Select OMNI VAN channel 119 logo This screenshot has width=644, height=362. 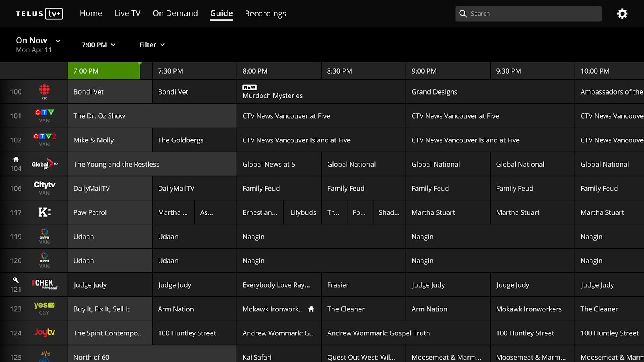click(x=44, y=237)
